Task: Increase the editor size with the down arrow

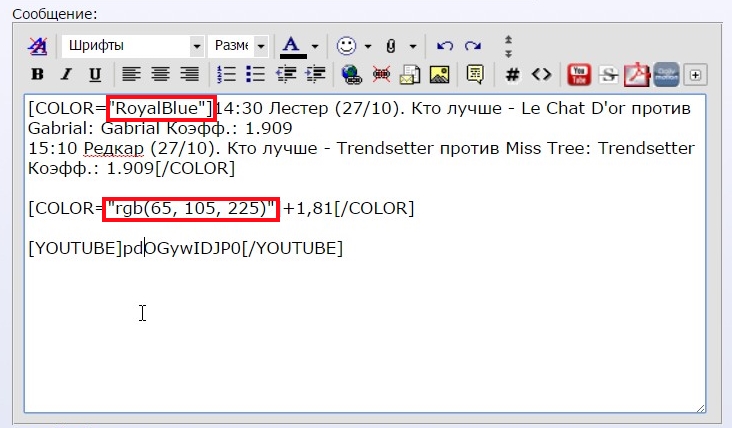Action: 508,53
